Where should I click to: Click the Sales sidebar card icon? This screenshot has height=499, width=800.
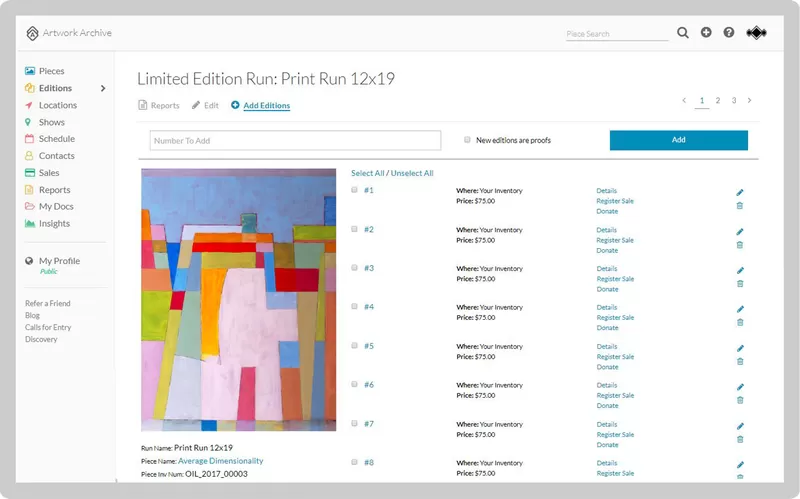click(x=30, y=172)
